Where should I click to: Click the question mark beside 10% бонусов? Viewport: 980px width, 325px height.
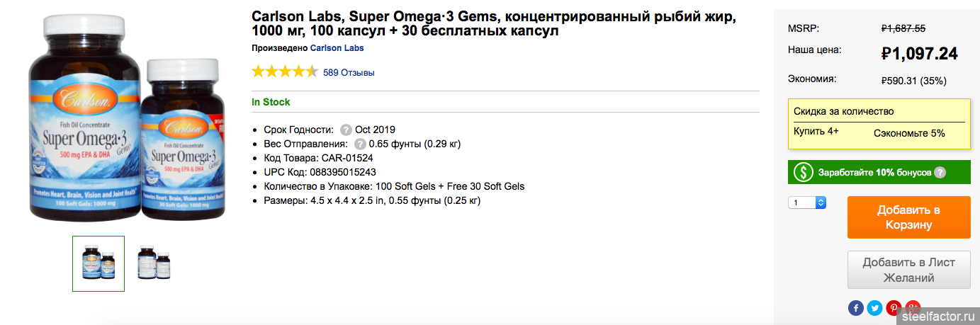pyautogui.click(x=940, y=172)
